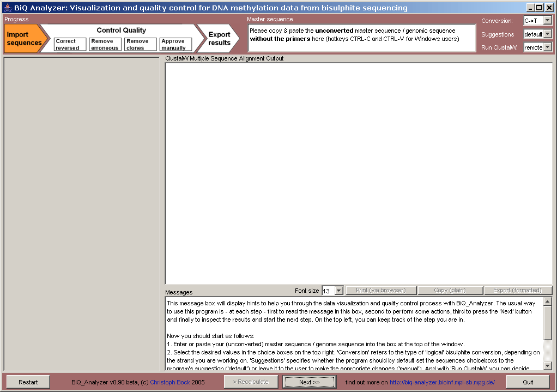The image size is (557, 392).
Task: Click the Font size label
Action: coord(307,291)
